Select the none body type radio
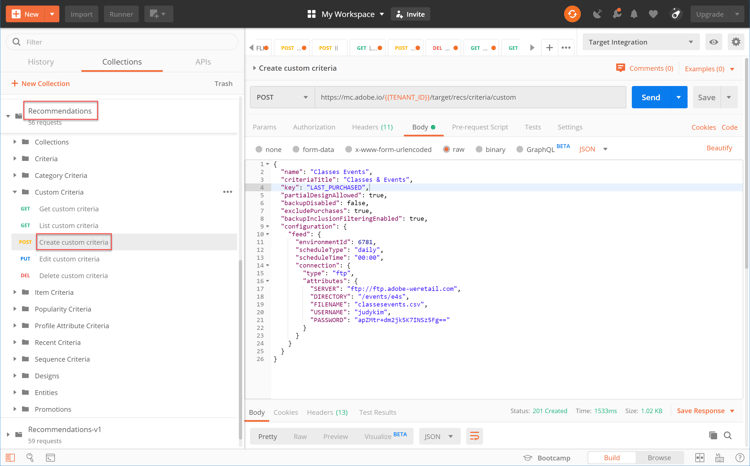750x466 pixels. click(259, 149)
